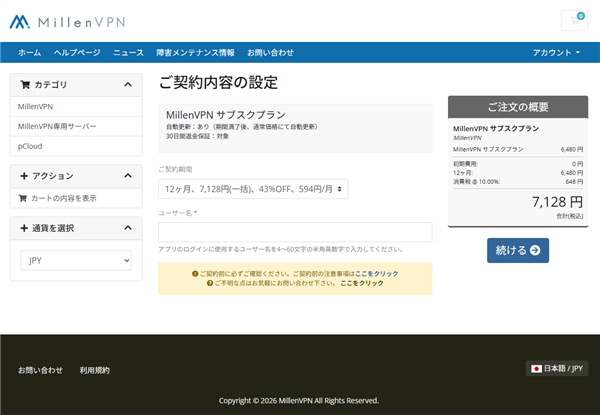Click the MillenVPN logo

pos(67,22)
